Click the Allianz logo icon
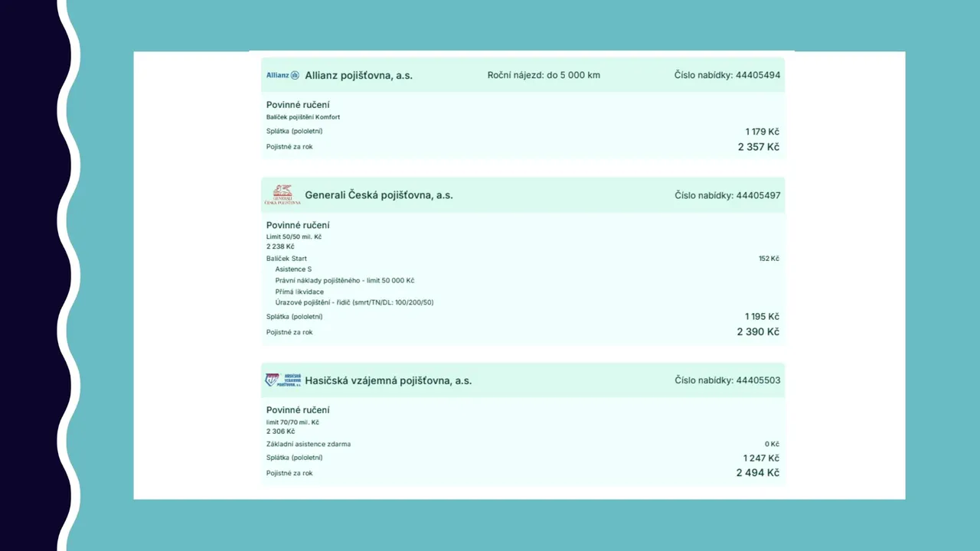 (283, 75)
